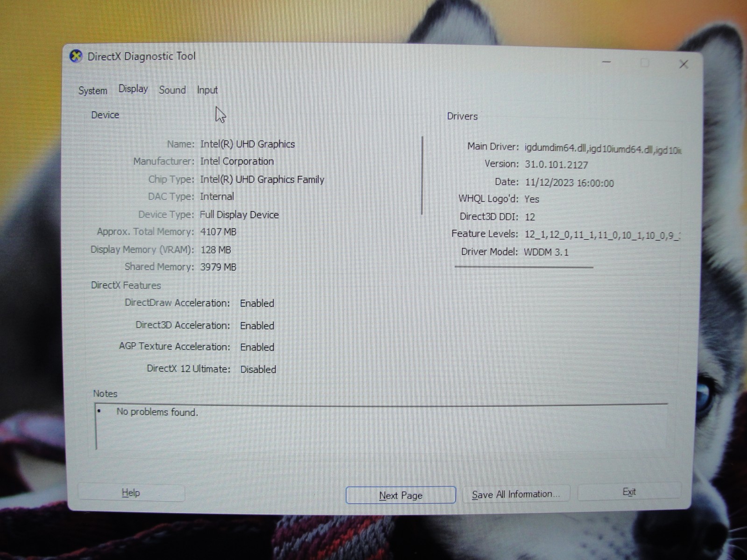
Task: Click Save All Information button
Action: tap(516, 494)
